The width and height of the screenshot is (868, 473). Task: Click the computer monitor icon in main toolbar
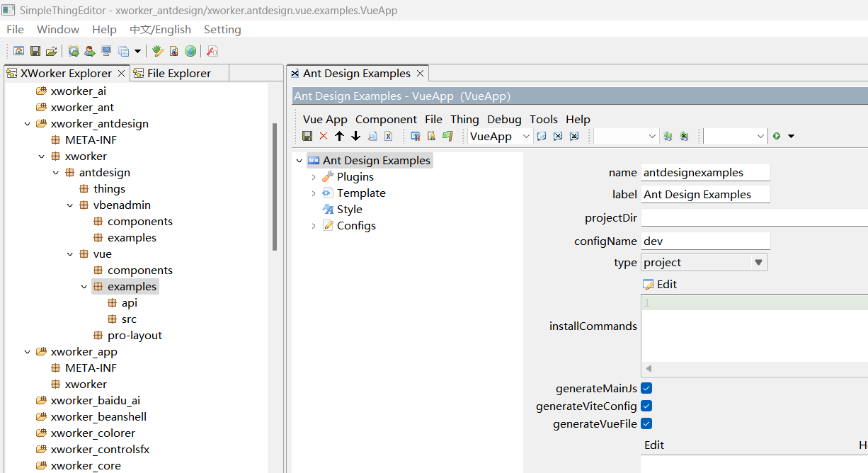coord(106,51)
